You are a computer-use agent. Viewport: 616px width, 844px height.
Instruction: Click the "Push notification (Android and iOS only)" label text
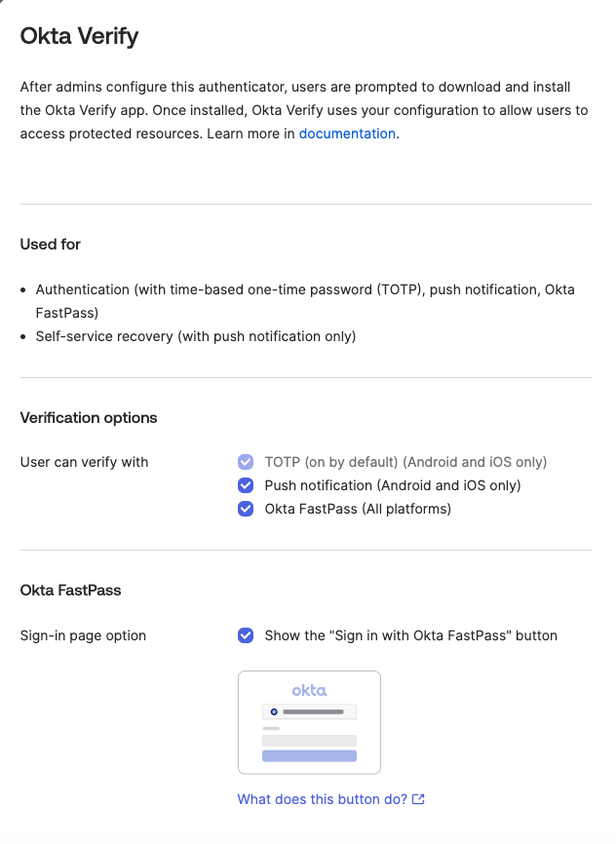393,485
